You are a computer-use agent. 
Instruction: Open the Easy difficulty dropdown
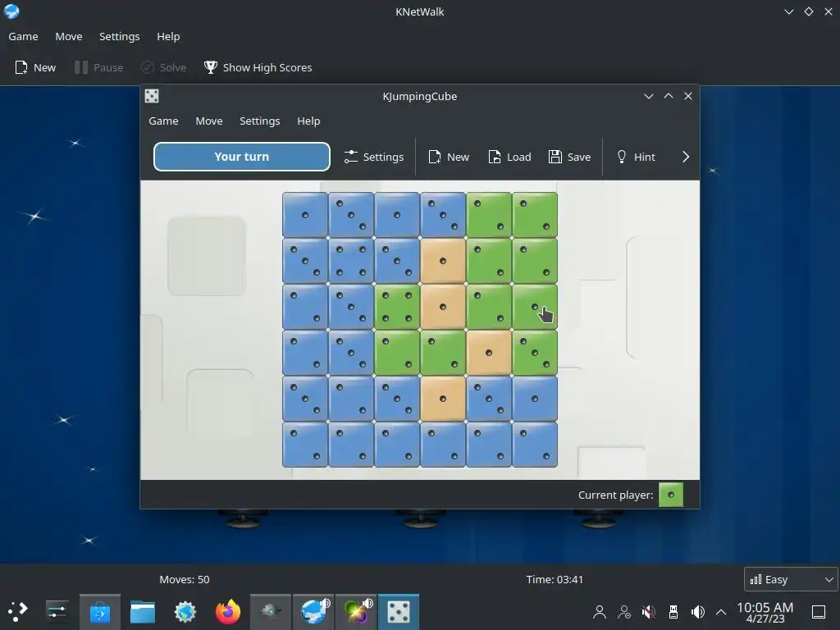(x=792, y=579)
